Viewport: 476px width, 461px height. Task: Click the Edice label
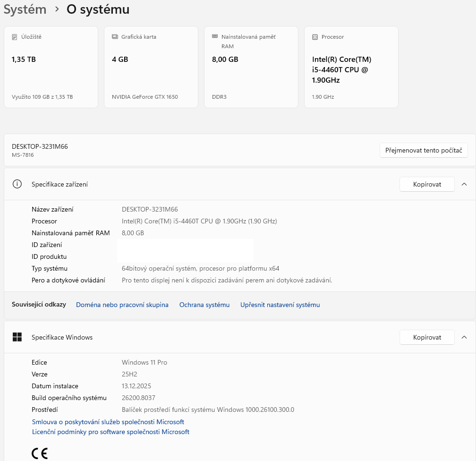(x=39, y=362)
